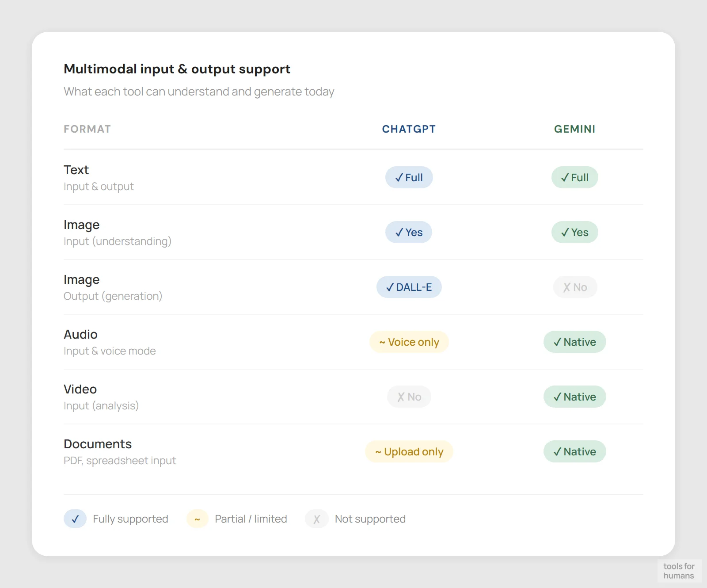Click the tools for humans watermark

point(679,571)
